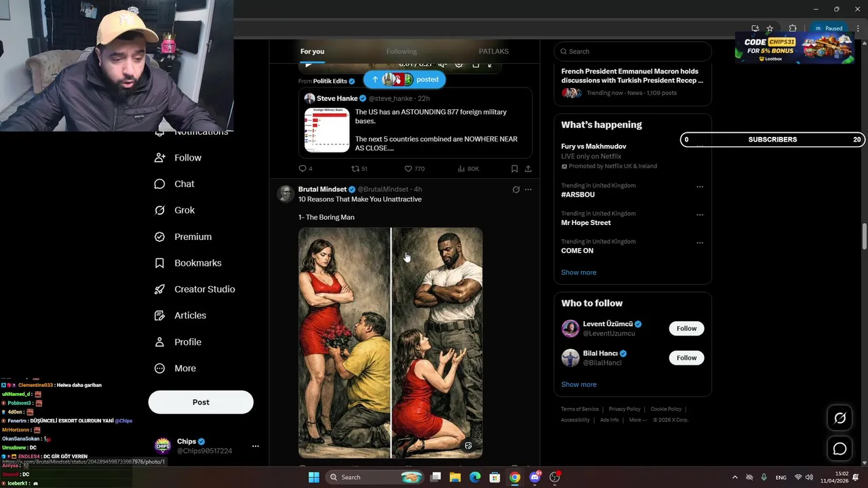Open Windows Start menu
This screenshot has width=868, height=488.
313,477
